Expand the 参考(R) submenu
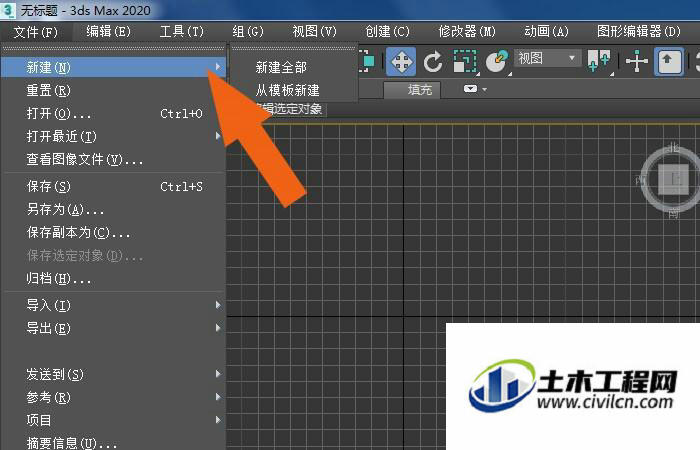Screen dimensions: 700x450 [113, 397]
